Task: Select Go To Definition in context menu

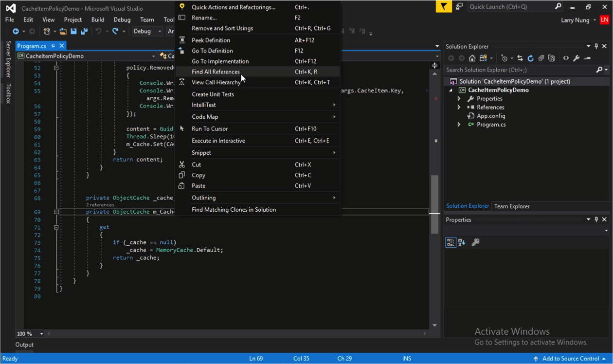Action: click(258, 51)
